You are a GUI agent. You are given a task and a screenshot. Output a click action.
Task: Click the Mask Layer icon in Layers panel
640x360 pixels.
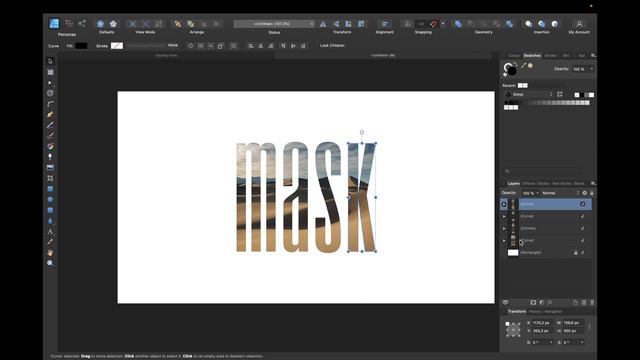533,302
